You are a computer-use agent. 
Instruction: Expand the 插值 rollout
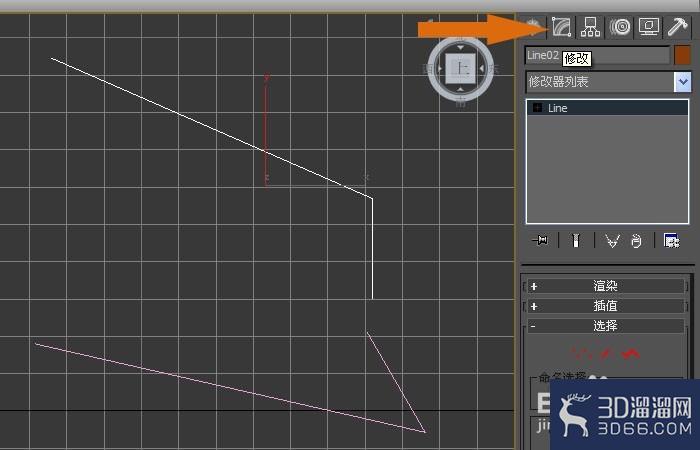tap(605, 306)
